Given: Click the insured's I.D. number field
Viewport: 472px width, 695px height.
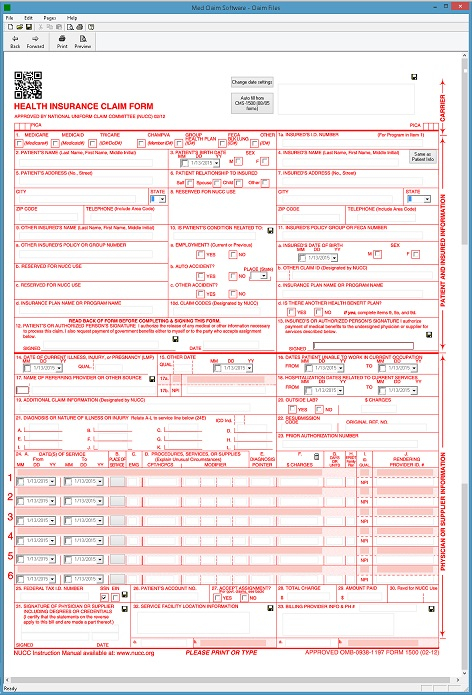Looking at the screenshot, I should point(352,143).
